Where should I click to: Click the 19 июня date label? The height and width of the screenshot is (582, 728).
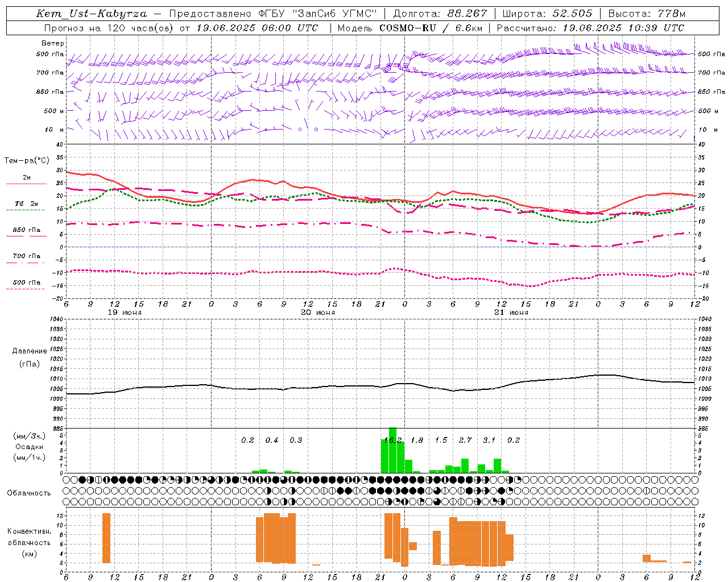[125, 313]
